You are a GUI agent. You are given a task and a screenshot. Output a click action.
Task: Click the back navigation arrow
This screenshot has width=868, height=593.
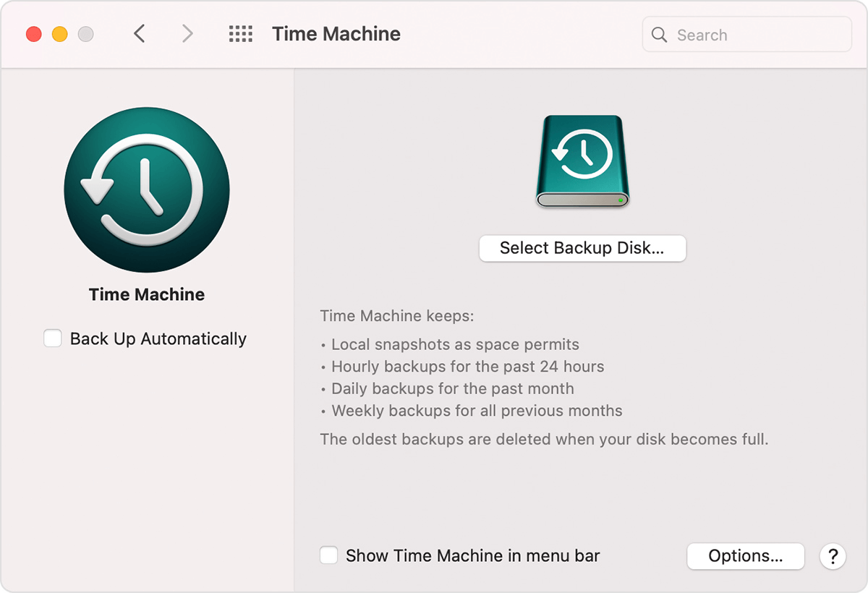click(x=140, y=33)
